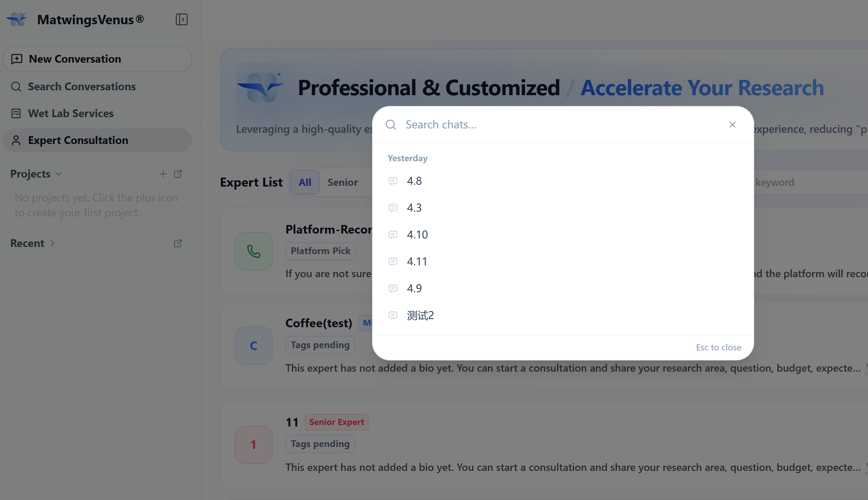Click the Esc to close hint
Viewport: 868px width, 500px height.
click(x=718, y=347)
